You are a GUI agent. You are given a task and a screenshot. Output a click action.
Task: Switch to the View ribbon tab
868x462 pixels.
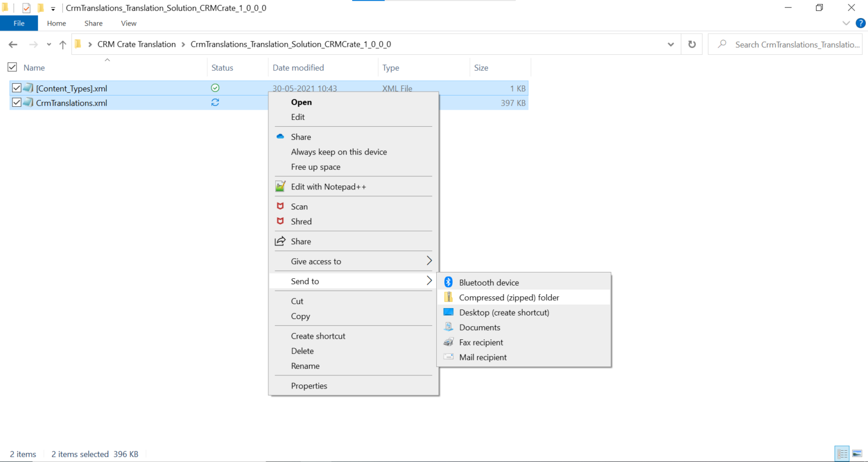point(128,23)
